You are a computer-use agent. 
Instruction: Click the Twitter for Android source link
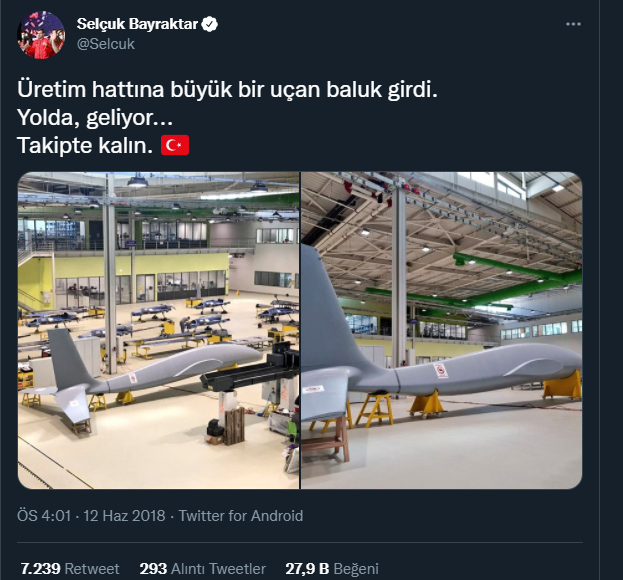tap(241, 516)
